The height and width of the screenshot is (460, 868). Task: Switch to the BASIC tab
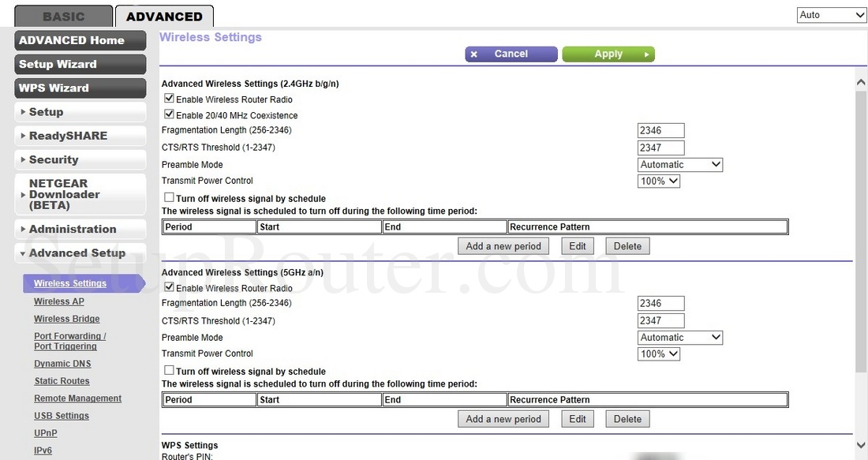(x=63, y=16)
